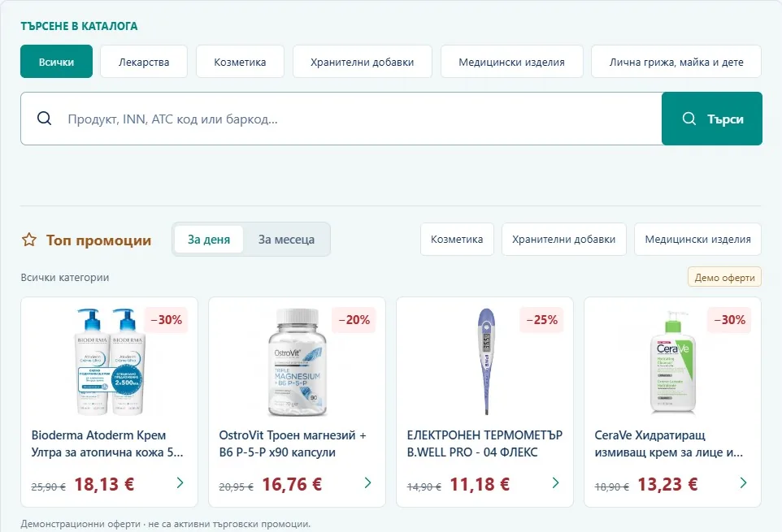Click the 11,18 € thermometer price

click(480, 484)
